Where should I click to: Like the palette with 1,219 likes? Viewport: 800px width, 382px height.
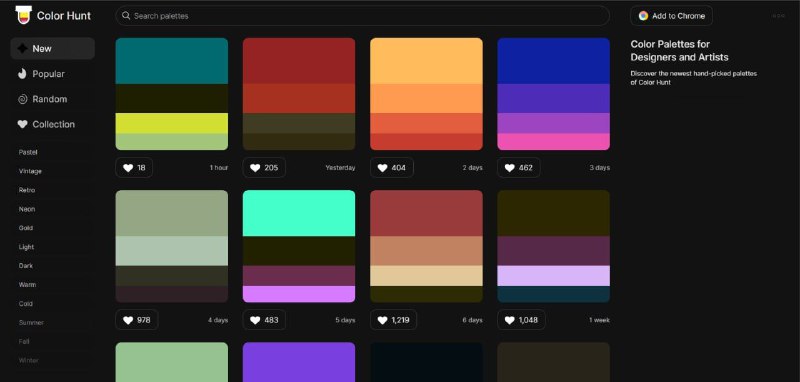pyautogui.click(x=393, y=320)
